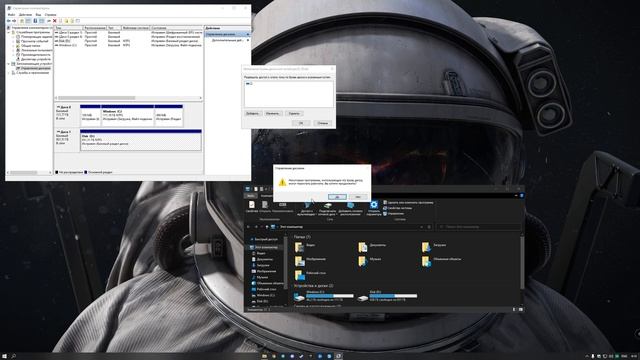640x360 pixels.
Task: Click the red X delete toolbar icon
Action: (55, 21)
